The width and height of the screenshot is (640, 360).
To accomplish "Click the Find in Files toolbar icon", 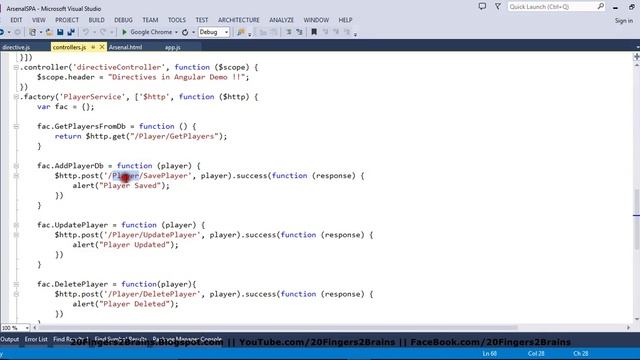I will 241,32.
